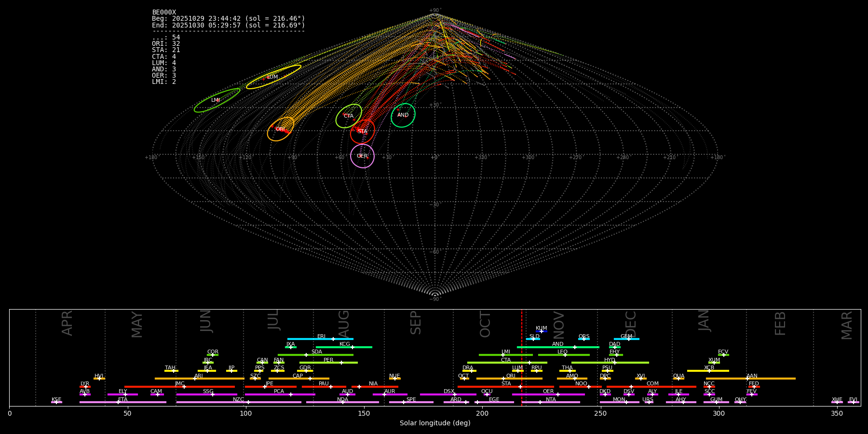
Task: Select the GEM shower bar in timeline
Action: [x=626, y=339]
